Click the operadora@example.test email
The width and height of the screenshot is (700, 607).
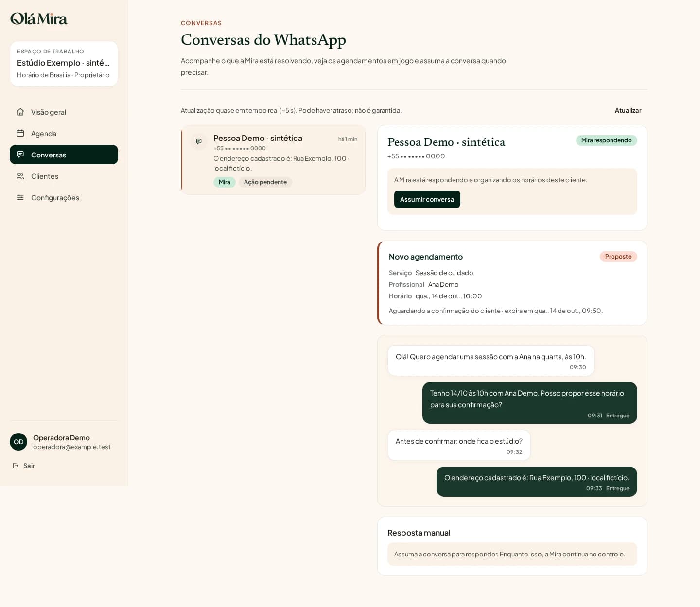(x=72, y=447)
